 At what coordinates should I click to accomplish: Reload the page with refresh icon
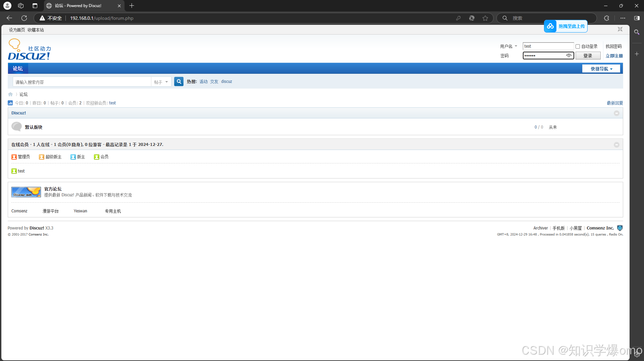(x=24, y=18)
